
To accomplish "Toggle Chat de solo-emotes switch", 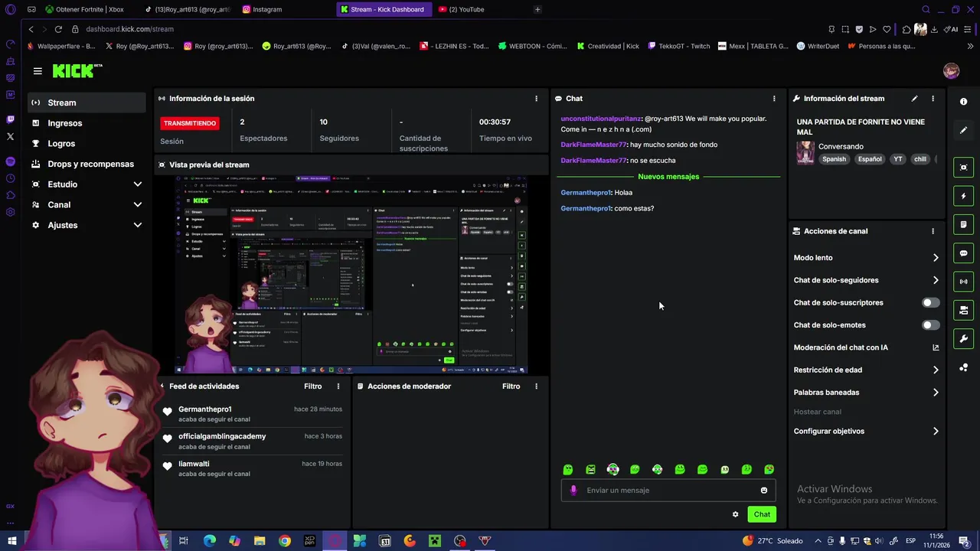I will [x=930, y=325].
